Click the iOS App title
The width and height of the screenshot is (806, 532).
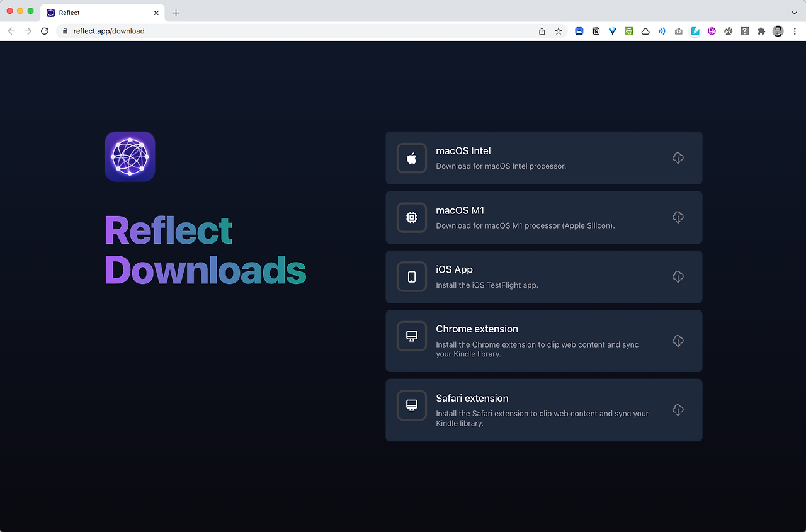[454, 269]
